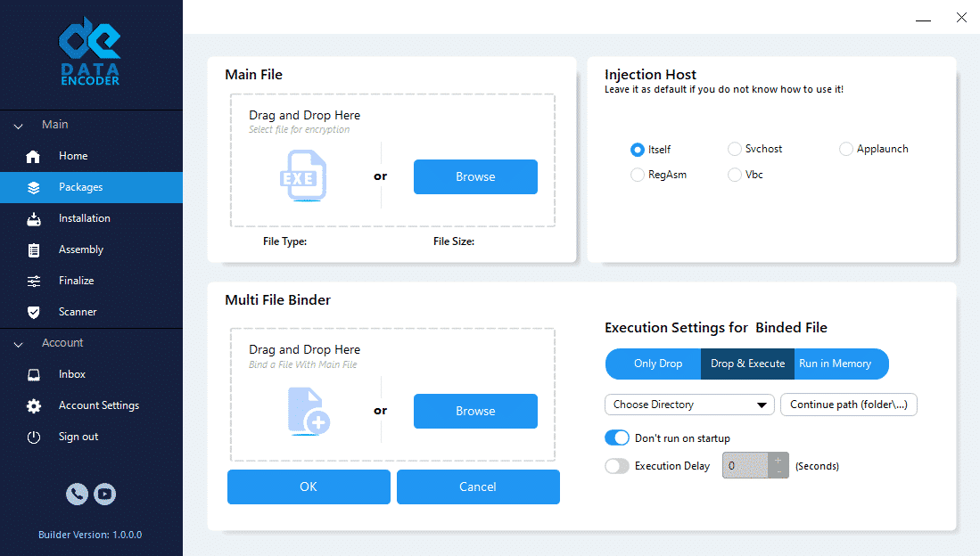This screenshot has width=980, height=556.
Task: Click Browse in Multi File Binder
Action: [x=475, y=411]
